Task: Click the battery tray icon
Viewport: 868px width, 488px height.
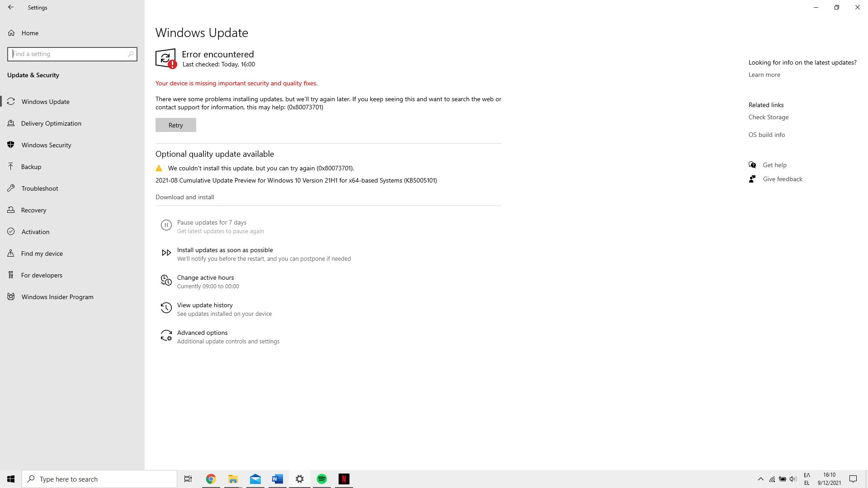Action: point(783,479)
